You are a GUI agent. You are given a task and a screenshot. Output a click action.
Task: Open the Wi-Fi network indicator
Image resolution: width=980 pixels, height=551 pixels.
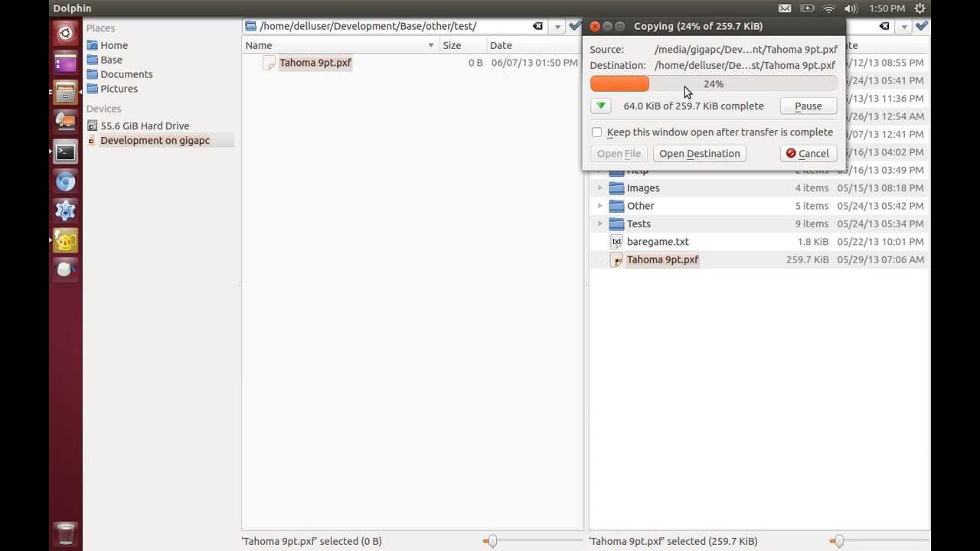pyautogui.click(x=829, y=8)
